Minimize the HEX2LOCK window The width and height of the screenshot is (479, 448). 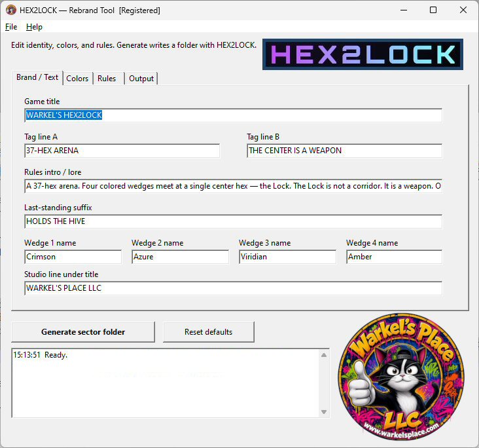click(404, 10)
